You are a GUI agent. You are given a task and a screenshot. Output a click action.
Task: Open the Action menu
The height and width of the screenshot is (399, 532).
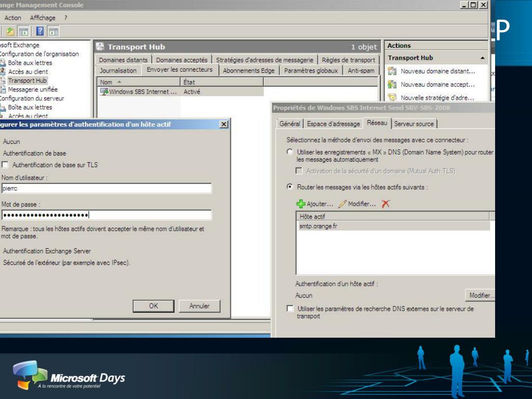coord(12,18)
